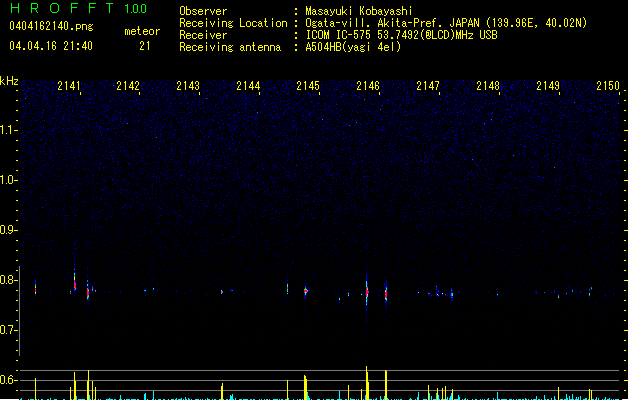Image resolution: width=629 pixels, height=400 pixels.
Task: Click the kHz axis unit label
Action: [9, 81]
